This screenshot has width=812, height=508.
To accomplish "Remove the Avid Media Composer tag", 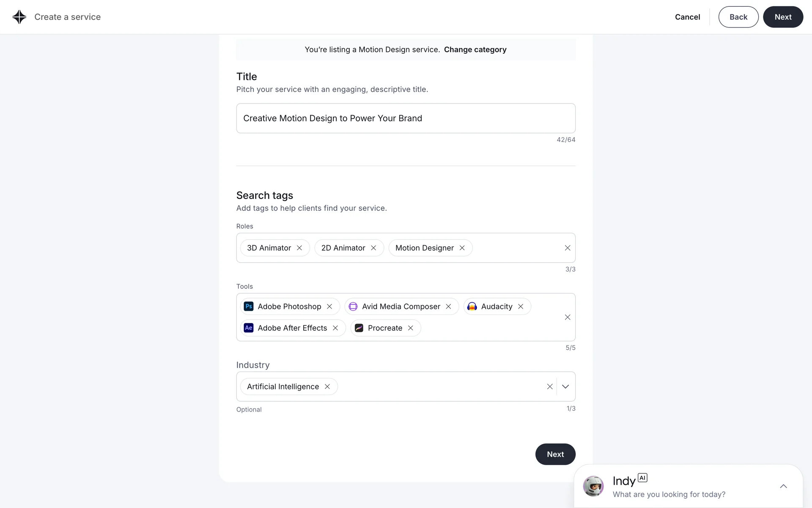I will point(449,306).
